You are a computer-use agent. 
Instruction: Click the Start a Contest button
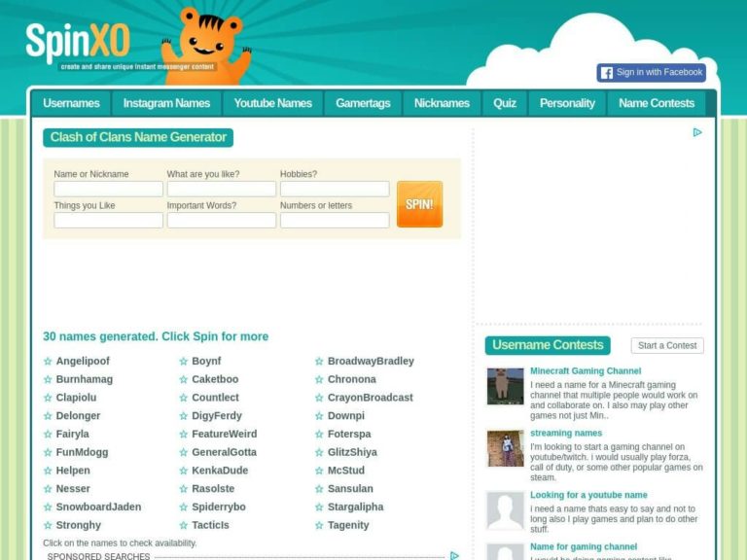coord(667,345)
